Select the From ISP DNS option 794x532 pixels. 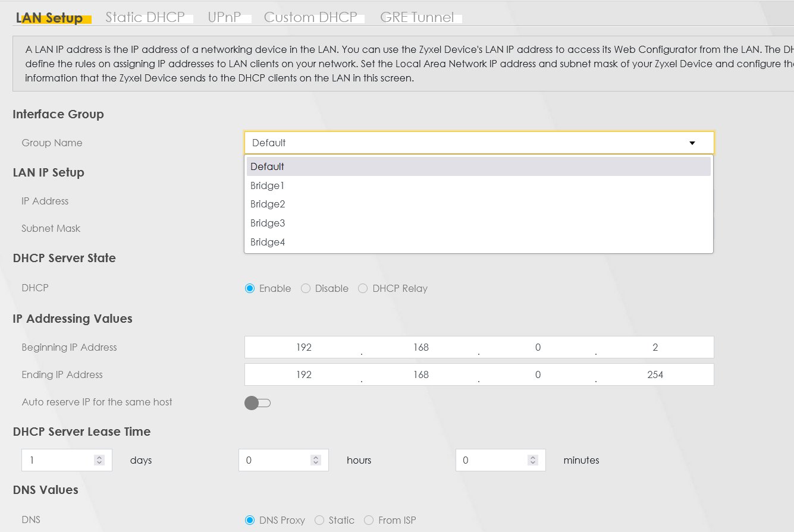pyautogui.click(x=369, y=520)
